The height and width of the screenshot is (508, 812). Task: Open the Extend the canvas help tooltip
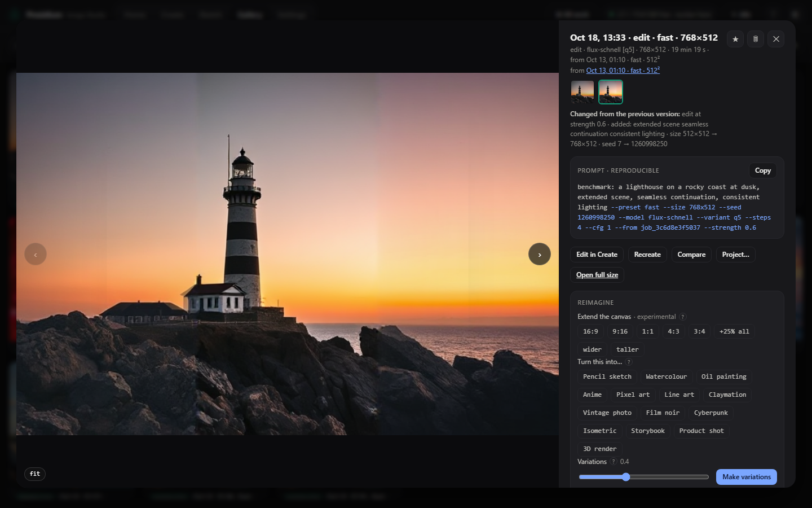tap(683, 317)
